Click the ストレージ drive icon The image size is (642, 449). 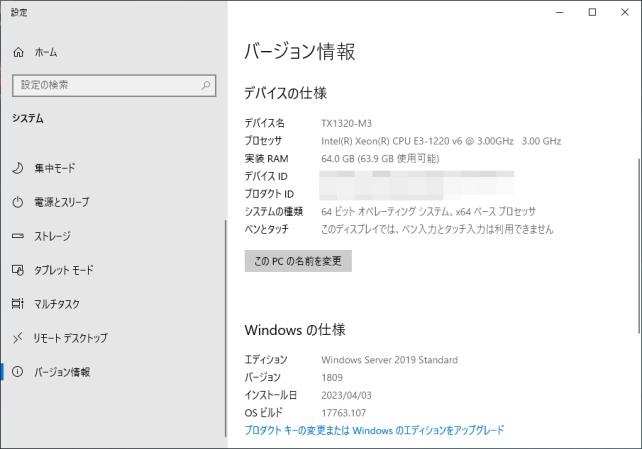18,236
